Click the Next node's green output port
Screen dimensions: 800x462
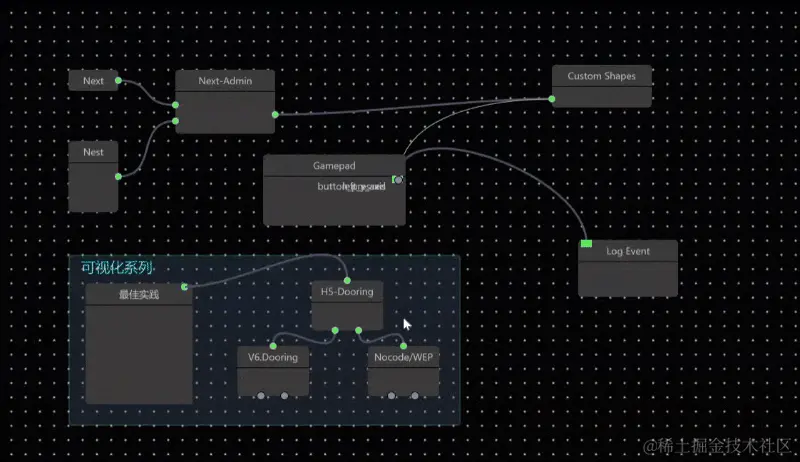[118, 81]
